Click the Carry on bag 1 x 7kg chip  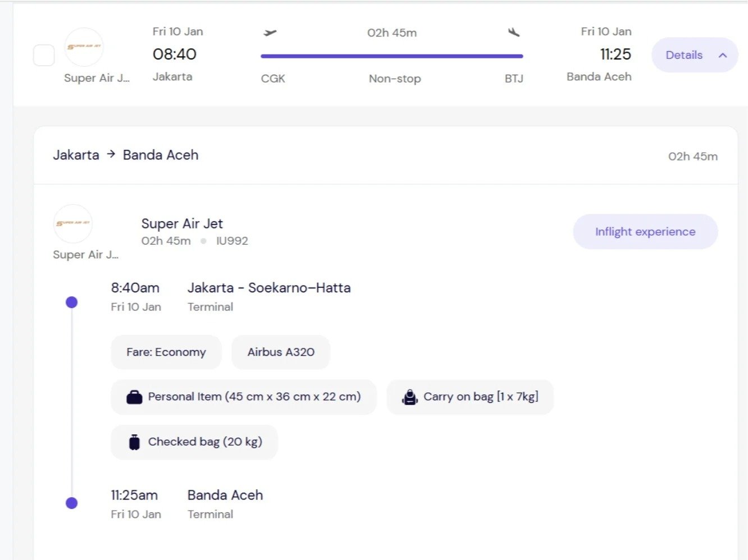pyautogui.click(x=470, y=397)
